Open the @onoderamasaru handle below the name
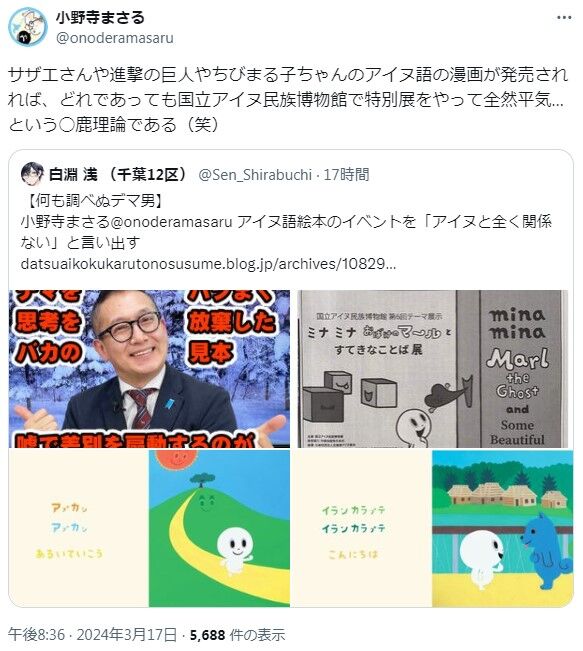Viewport: 583px width, 651px height. [x=115, y=38]
